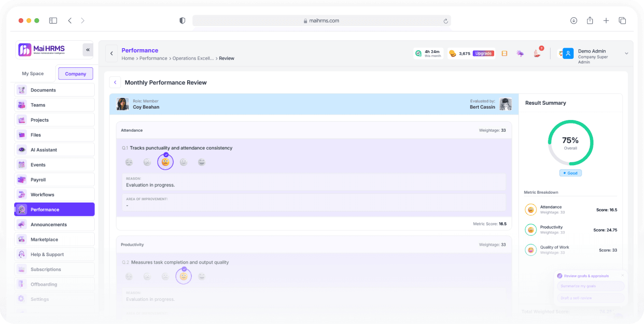Collapse the sidebar with double-chevron button
The image size is (644, 324).
coord(88,50)
